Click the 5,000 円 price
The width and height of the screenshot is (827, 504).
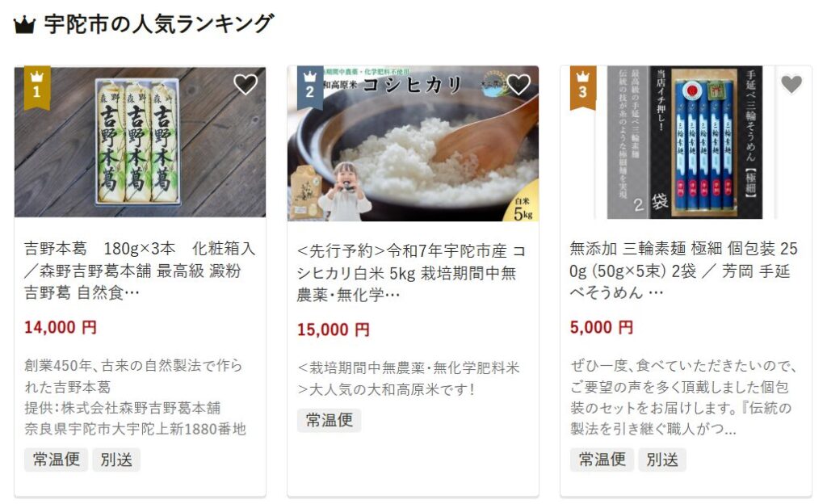pos(601,327)
